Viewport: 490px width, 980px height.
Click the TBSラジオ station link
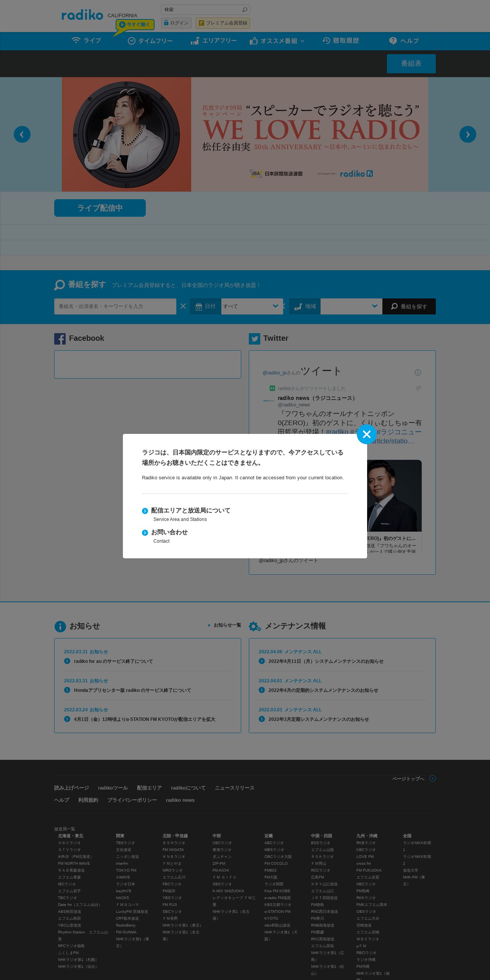tap(126, 843)
